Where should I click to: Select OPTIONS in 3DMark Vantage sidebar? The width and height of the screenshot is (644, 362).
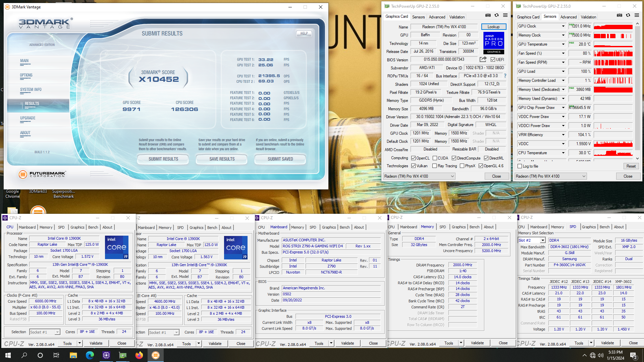26,75
